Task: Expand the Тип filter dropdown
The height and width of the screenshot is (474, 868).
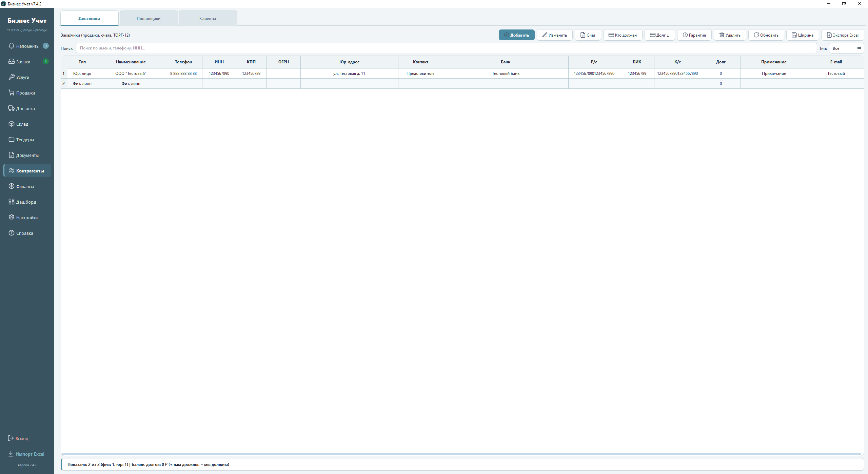Action: click(846, 48)
